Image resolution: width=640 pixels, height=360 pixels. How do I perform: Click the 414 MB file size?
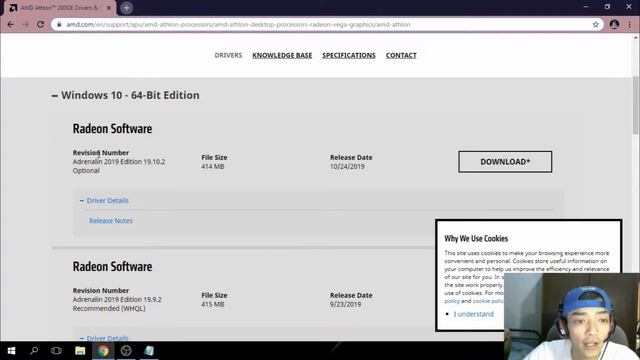coord(212,167)
